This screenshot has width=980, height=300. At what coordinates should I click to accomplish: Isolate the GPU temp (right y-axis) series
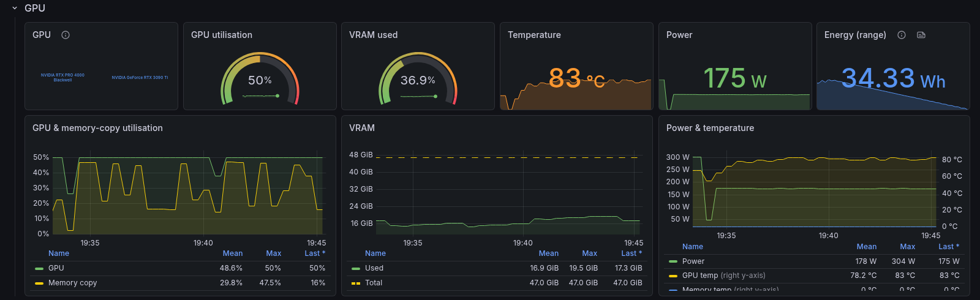tap(724, 276)
